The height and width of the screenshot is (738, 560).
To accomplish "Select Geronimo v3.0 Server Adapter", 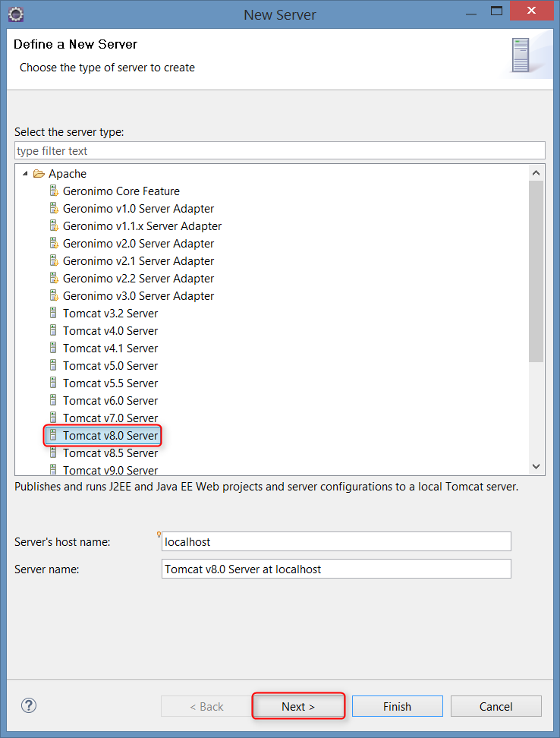I will [138, 295].
